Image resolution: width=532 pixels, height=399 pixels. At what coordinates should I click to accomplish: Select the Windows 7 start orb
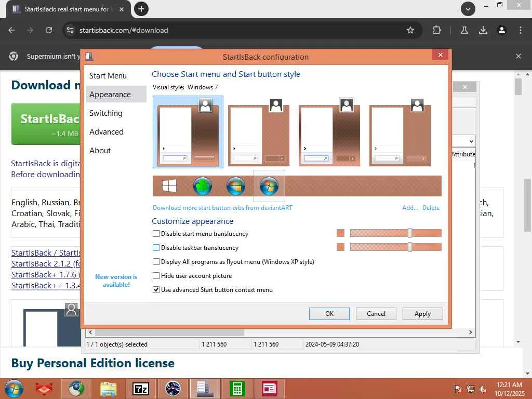tap(269, 186)
